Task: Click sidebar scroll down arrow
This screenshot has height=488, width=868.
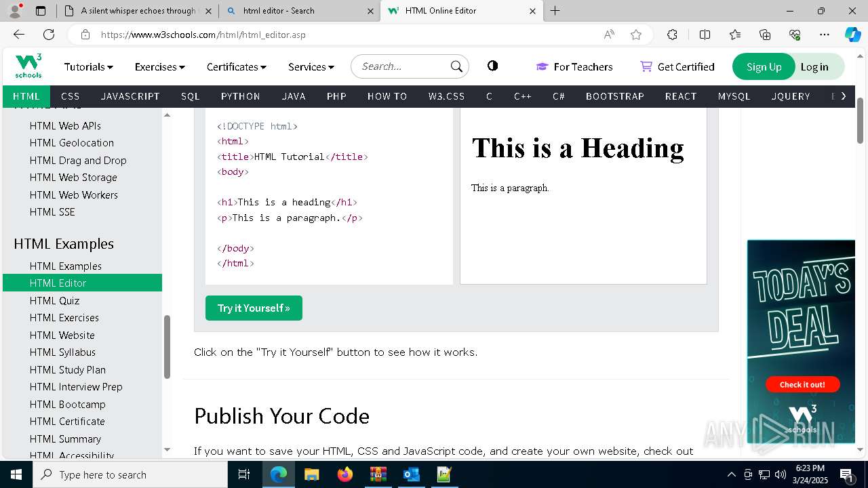Action: coord(167,449)
